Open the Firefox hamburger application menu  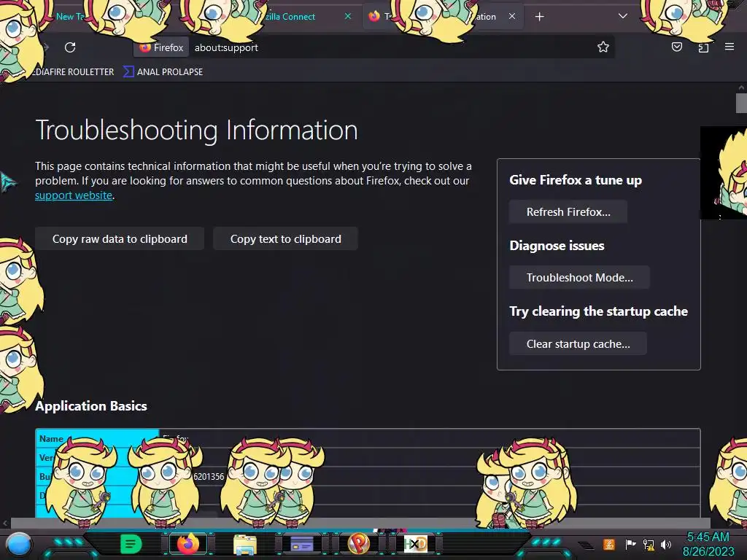pos(729,47)
